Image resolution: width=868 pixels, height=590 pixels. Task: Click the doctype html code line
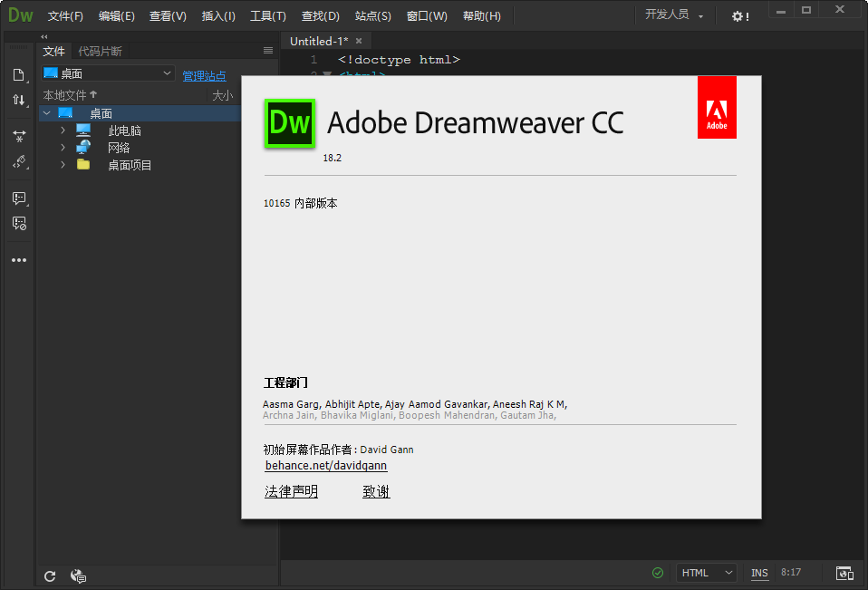399,59
